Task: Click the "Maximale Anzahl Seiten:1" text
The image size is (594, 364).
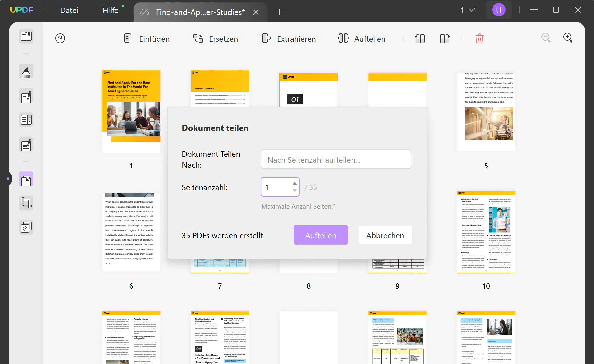Action: 299,207
